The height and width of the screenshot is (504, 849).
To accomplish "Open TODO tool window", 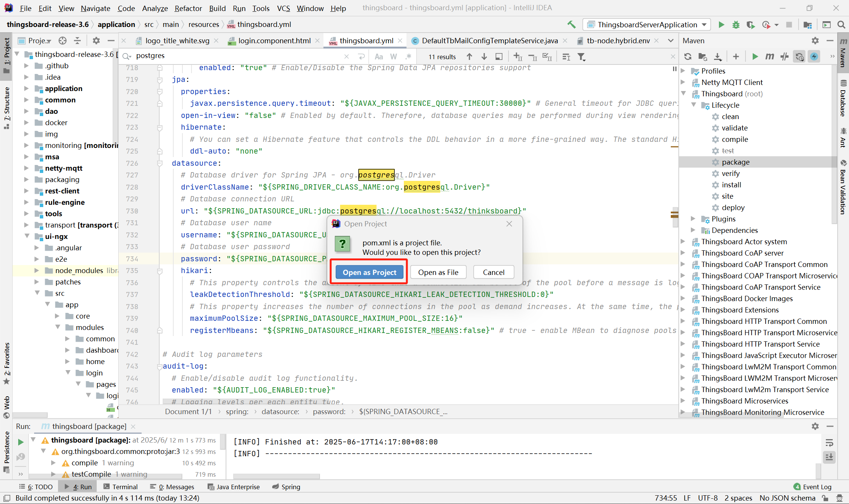I will point(36,487).
